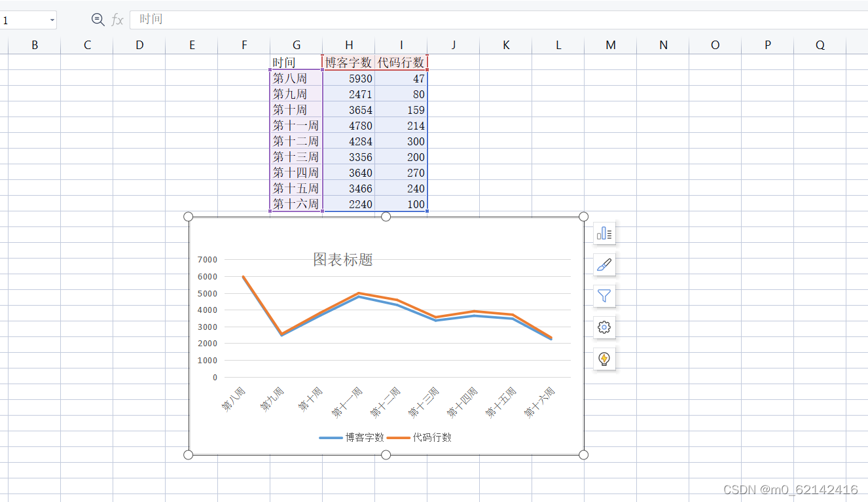Select column M header
Image resolution: width=868 pixels, height=502 pixels.
pos(611,45)
